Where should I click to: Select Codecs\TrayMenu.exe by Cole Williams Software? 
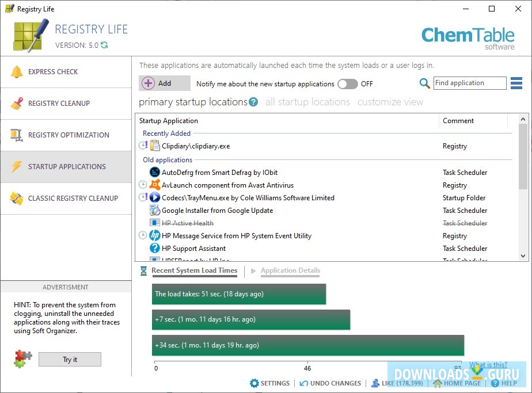point(248,198)
